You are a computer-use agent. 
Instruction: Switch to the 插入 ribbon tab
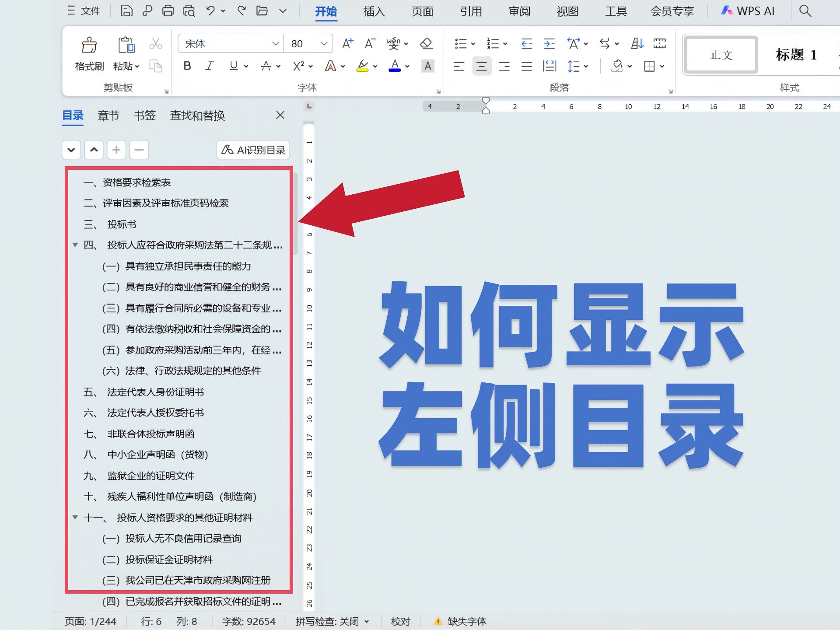coord(374,11)
